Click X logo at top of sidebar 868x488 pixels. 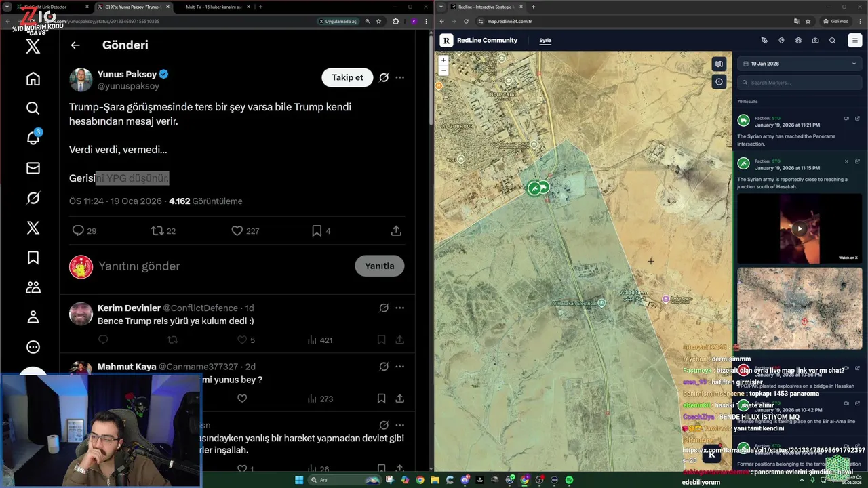point(33,47)
